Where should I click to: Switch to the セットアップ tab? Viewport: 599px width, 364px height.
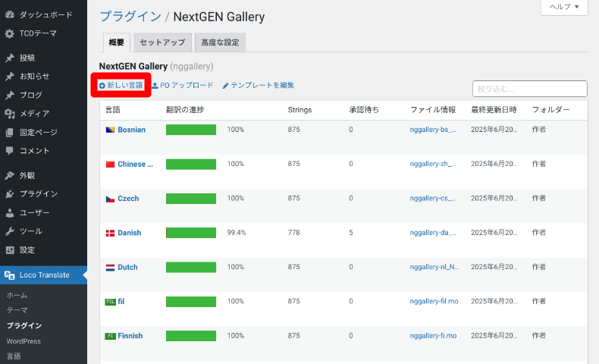click(162, 42)
